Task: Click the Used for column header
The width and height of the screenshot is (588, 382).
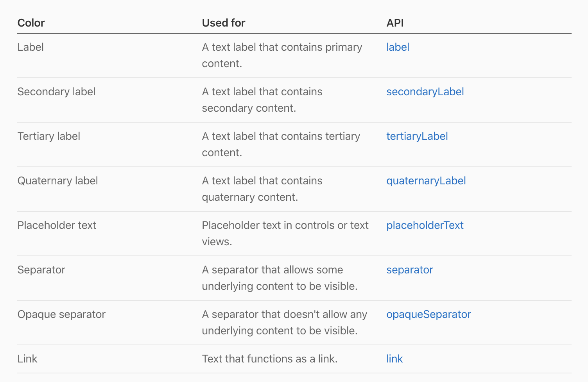Action: (223, 23)
